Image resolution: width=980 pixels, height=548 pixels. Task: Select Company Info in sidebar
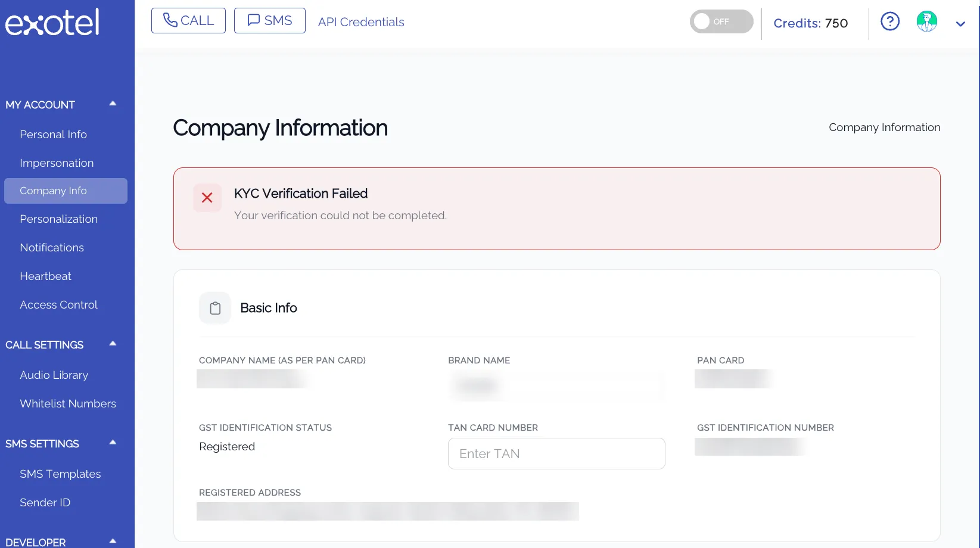point(66,191)
